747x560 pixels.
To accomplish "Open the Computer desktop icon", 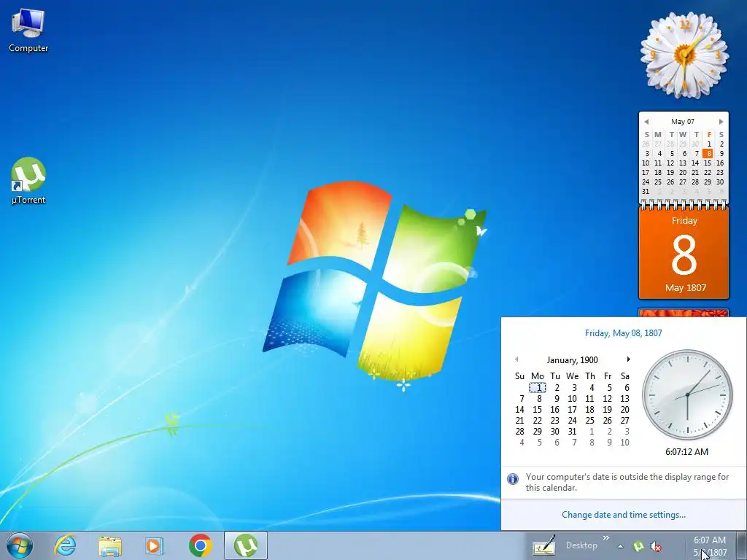I will click(28, 29).
